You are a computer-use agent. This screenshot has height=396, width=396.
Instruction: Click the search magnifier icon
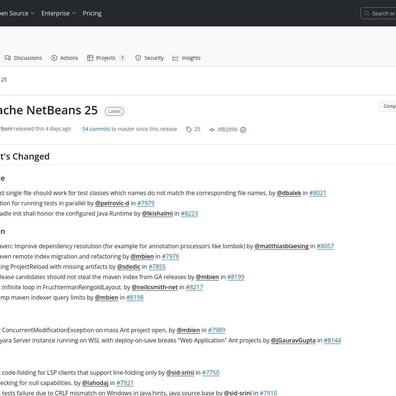click(x=367, y=13)
